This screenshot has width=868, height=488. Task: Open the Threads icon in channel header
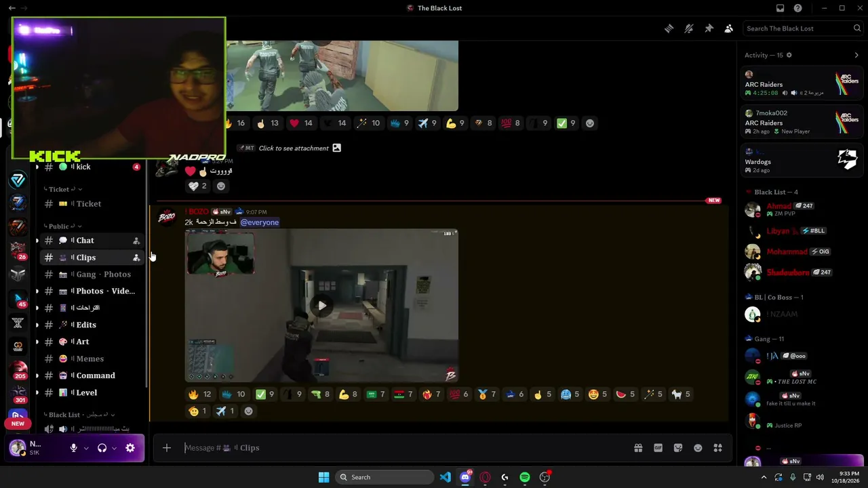[x=669, y=28]
